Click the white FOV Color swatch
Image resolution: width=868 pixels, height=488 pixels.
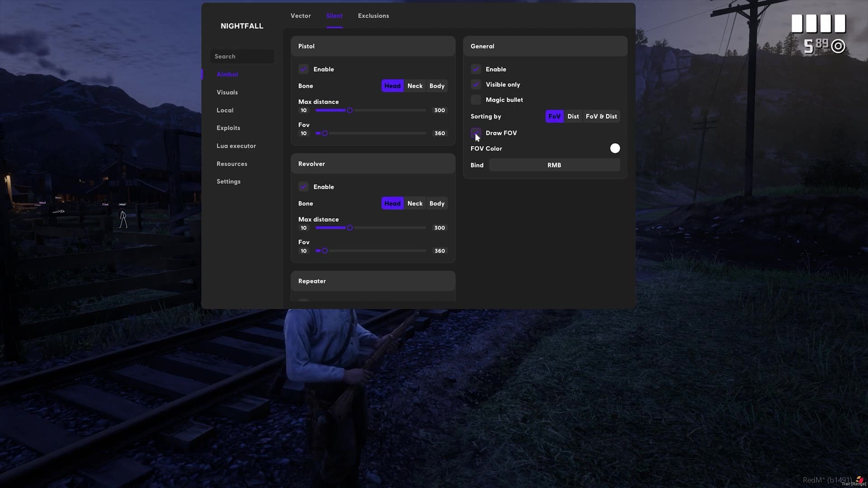615,148
